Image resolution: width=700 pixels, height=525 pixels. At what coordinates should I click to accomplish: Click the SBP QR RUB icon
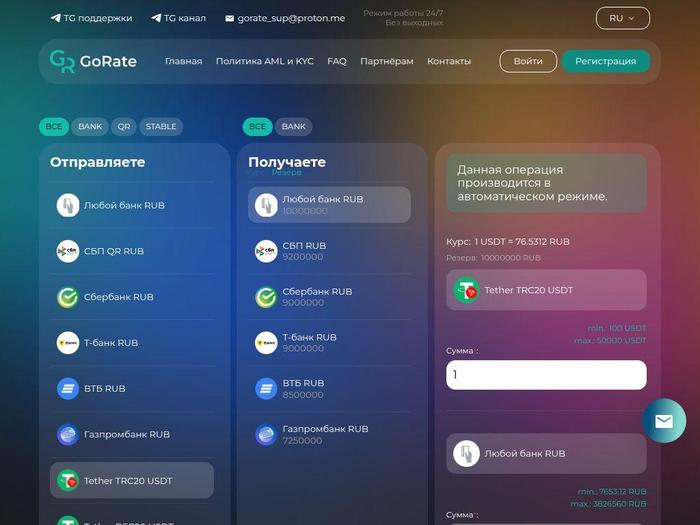(x=68, y=251)
